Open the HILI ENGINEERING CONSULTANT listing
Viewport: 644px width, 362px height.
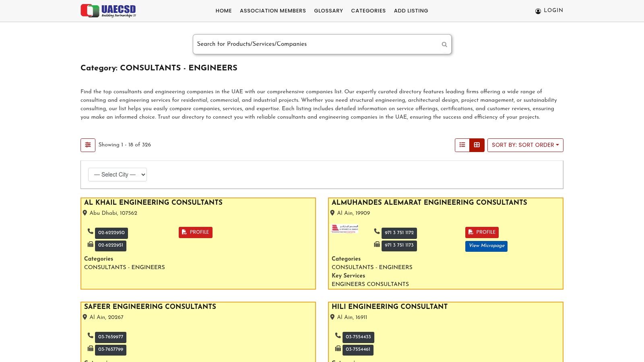(389, 307)
